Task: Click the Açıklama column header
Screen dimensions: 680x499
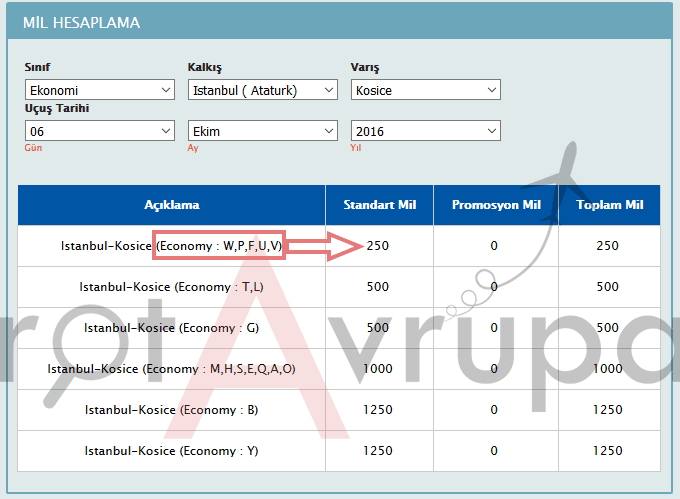Action: tap(171, 205)
